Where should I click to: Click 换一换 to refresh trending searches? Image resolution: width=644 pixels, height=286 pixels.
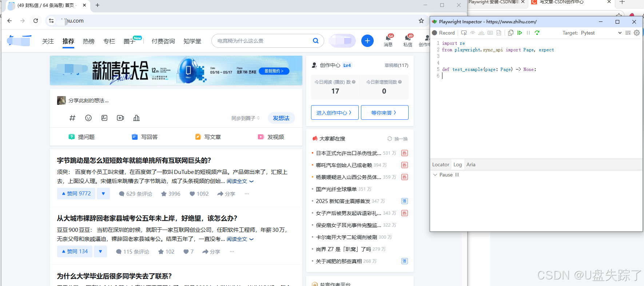click(398, 139)
